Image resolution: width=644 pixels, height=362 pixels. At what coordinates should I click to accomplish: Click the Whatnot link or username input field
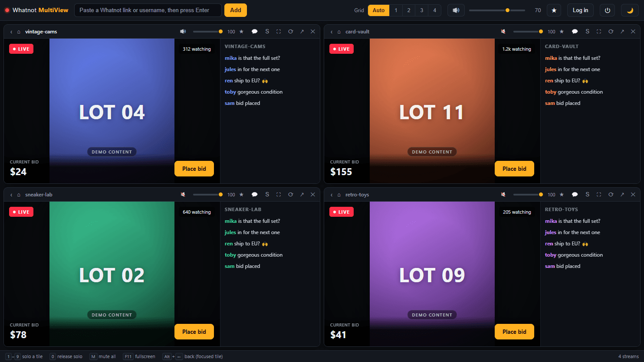tap(148, 10)
